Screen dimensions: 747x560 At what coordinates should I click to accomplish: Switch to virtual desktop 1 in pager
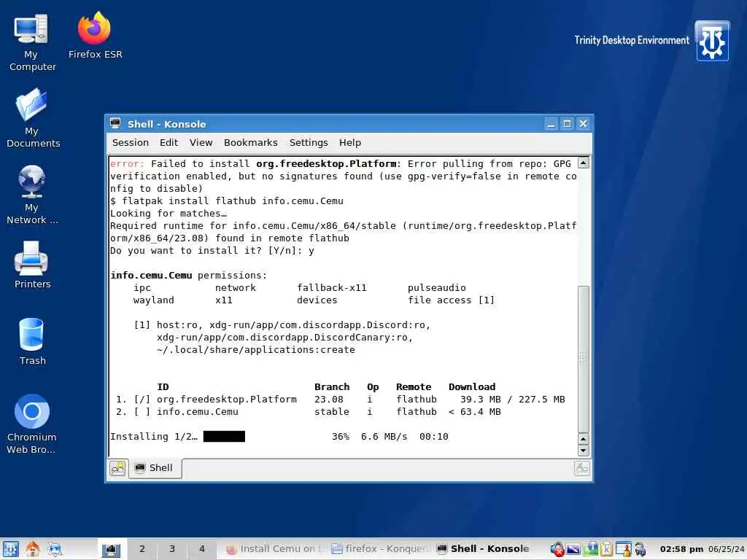[111, 549]
